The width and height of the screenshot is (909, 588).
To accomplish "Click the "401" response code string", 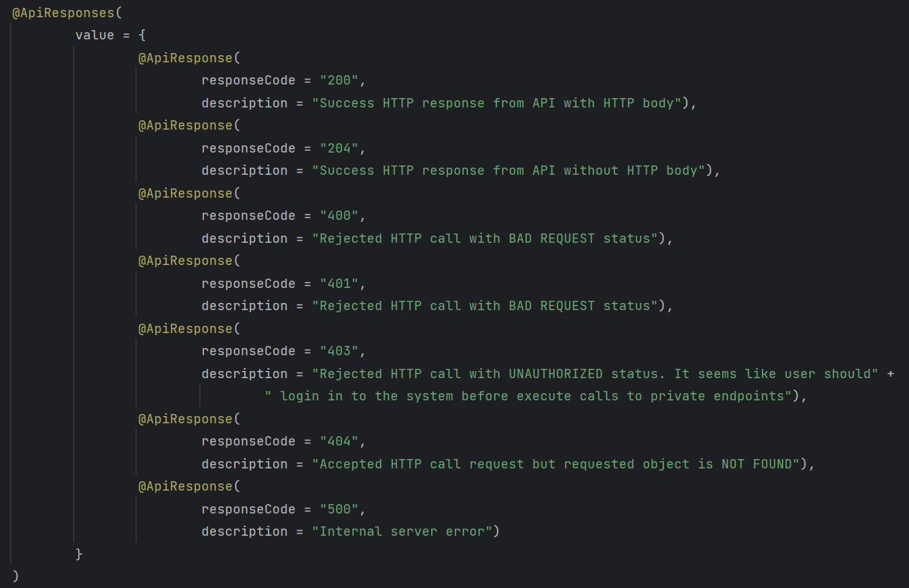I will tap(339, 284).
